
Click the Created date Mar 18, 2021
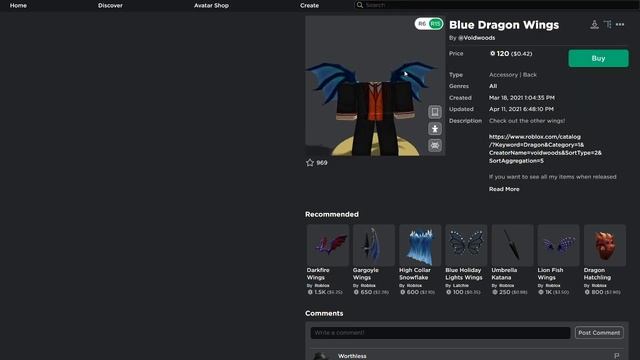[522, 98]
